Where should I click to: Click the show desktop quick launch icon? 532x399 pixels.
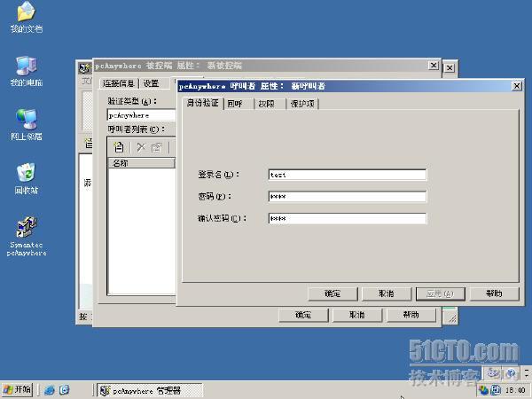[x=65, y=390]
